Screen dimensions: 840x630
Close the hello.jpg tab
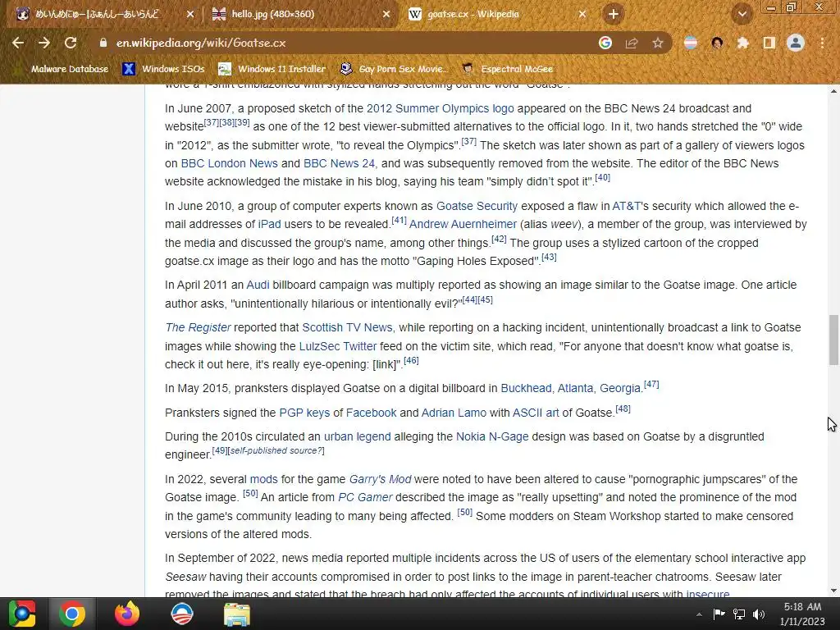(x=386, y=14)
